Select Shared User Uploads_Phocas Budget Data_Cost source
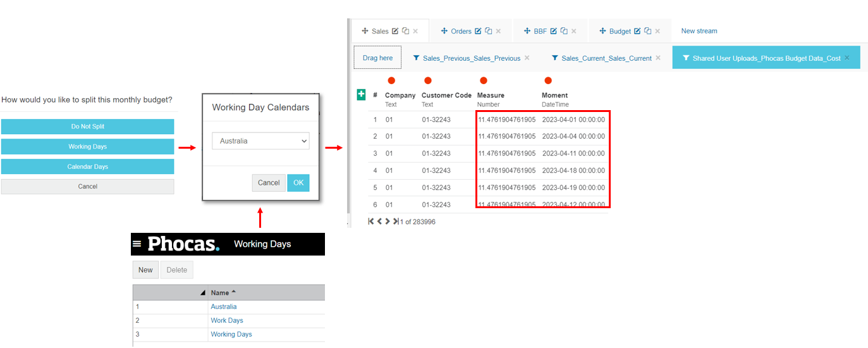Image resolution: width=868 pixels, height=348 pixels. coord(766,58)
